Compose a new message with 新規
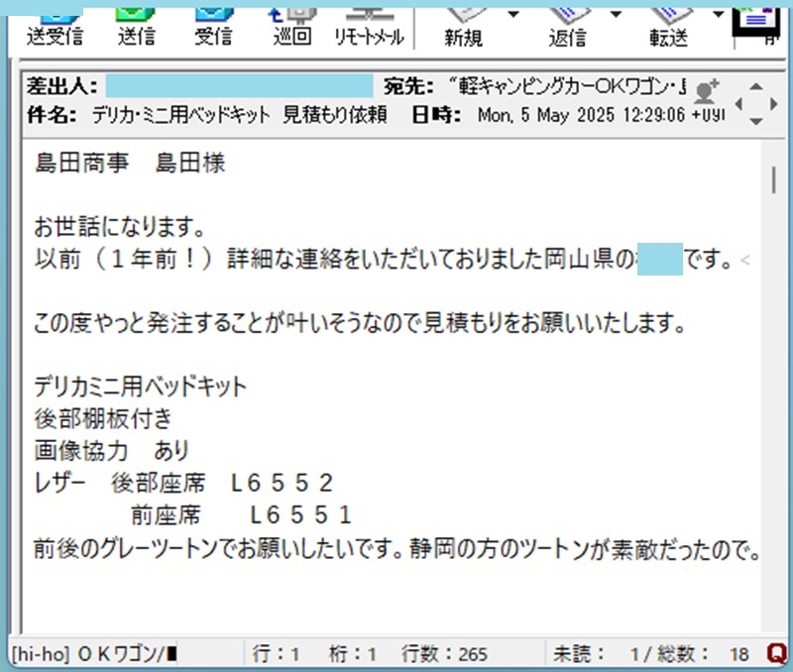This screenshot has width=793, height=672. click(x=464, y=25)
